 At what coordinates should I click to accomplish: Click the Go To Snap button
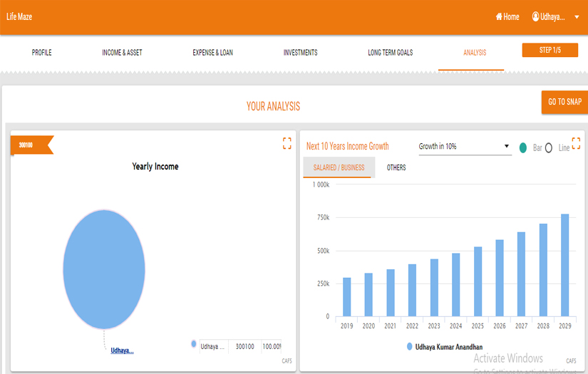564,102
